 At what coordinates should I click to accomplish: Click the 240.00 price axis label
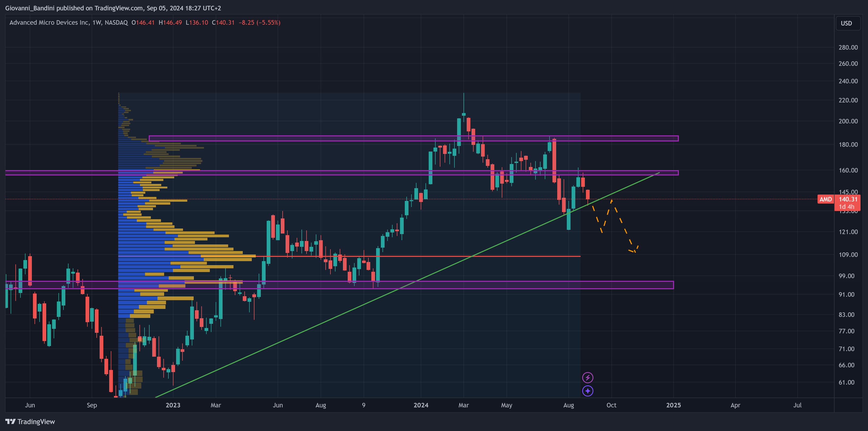[x=848, y=81]
